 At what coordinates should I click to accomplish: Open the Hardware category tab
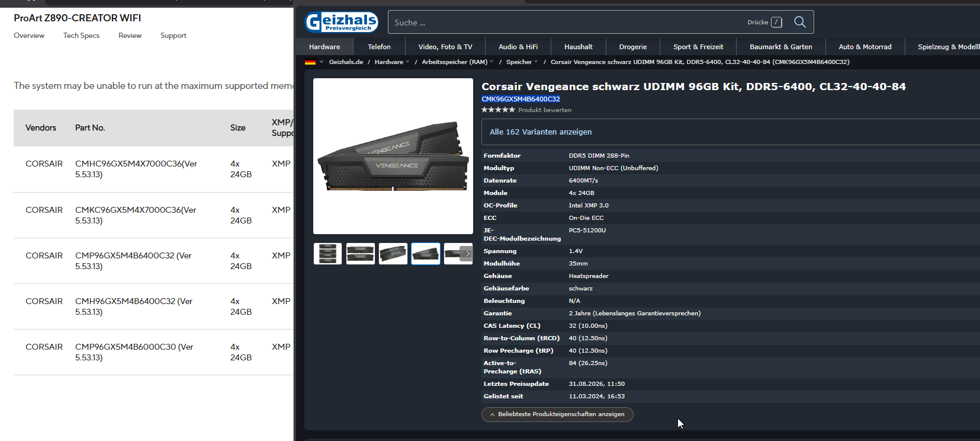point(324,47)
